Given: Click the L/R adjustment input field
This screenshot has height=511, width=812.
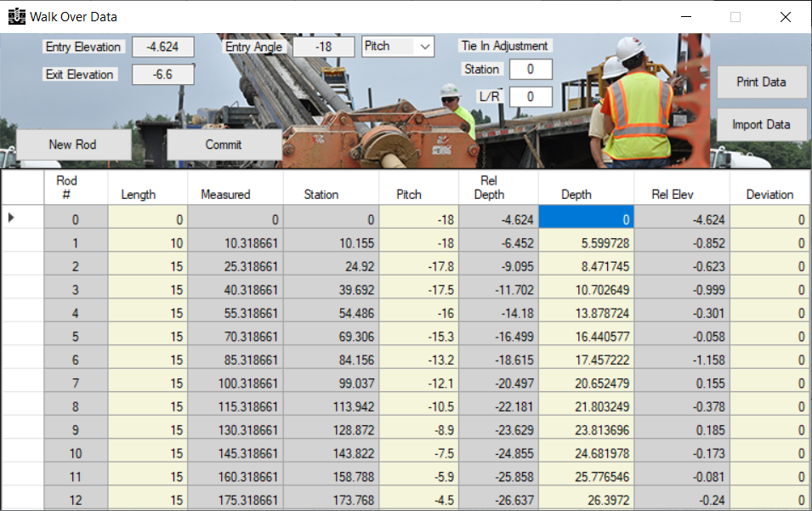Looking at the screenshot, I should 531,97.
